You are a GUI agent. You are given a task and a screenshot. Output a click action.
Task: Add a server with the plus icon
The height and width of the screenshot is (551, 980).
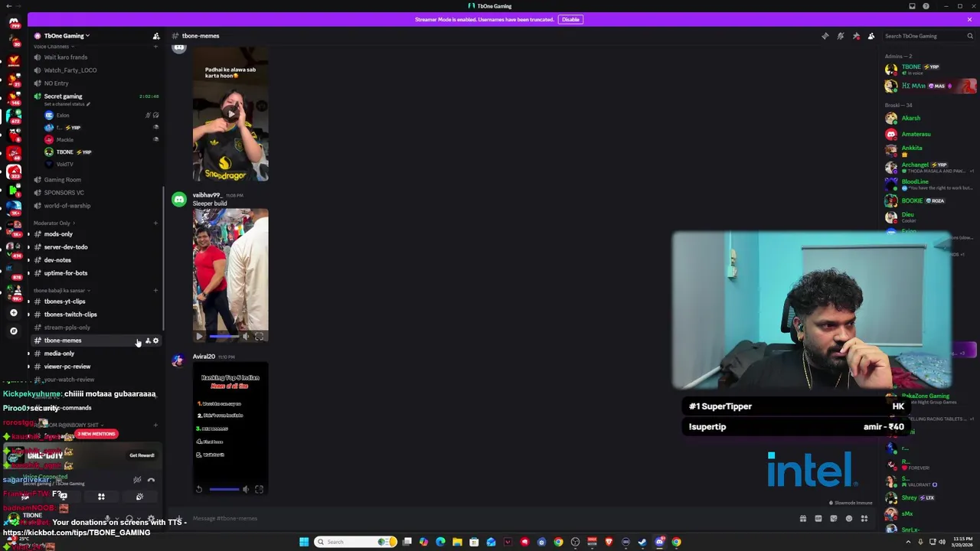pos(14,312)
